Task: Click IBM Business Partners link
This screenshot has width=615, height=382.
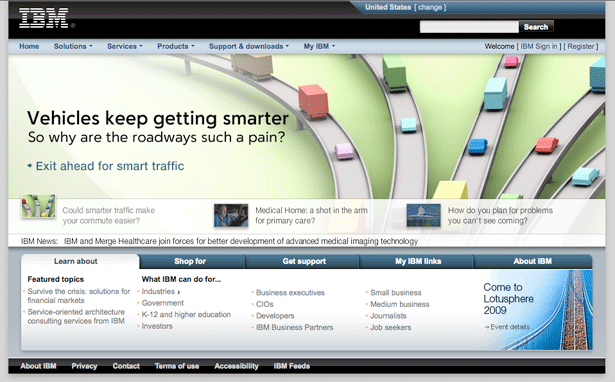Action: coord(295,327)
